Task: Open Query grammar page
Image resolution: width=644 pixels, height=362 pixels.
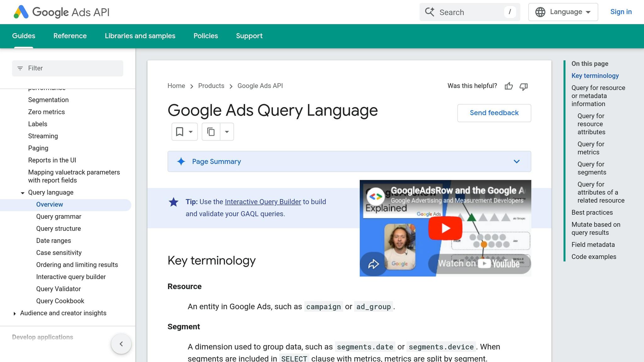Action: coord(58,217)
